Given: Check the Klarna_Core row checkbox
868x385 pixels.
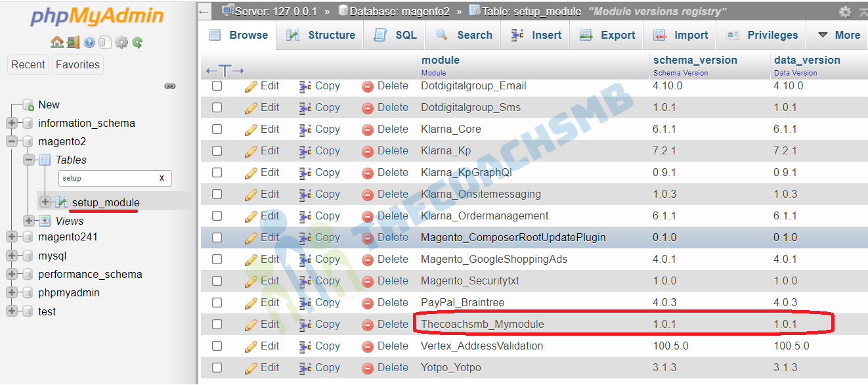Looking at the screenshot, I should point(217,129).
